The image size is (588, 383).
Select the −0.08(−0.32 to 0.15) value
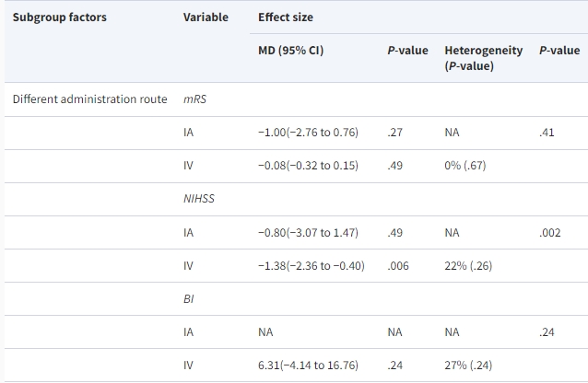tap(307, 166)
